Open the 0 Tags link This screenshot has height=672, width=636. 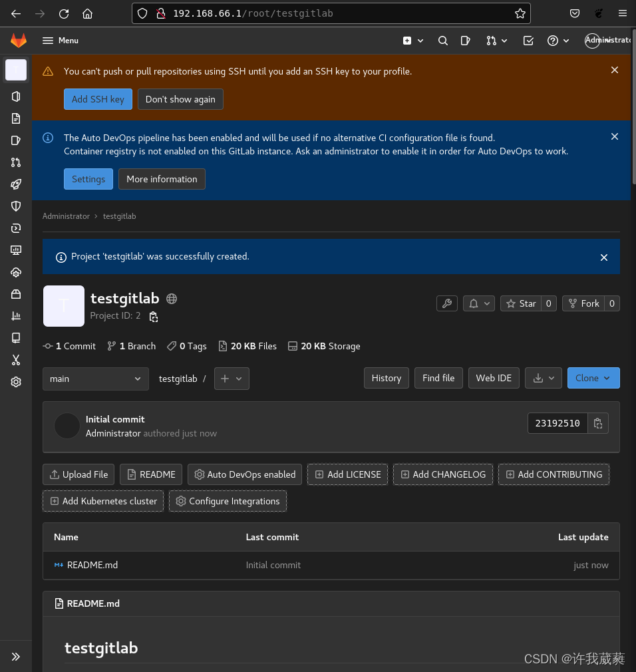pos(187,346)
